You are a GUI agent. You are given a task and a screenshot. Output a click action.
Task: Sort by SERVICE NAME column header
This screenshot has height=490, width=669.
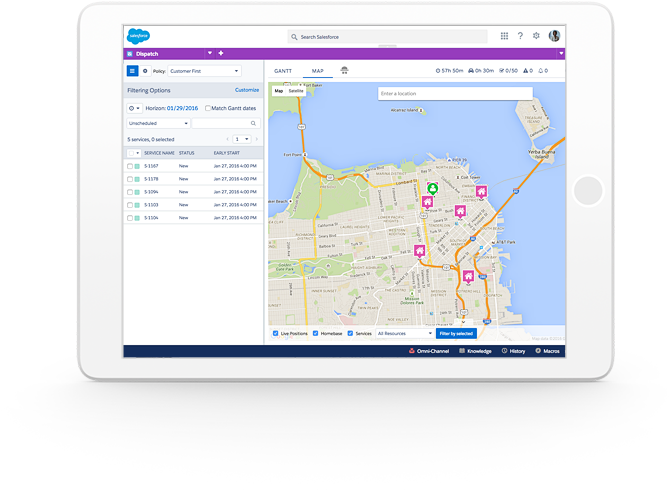click(x=159, y=153)
